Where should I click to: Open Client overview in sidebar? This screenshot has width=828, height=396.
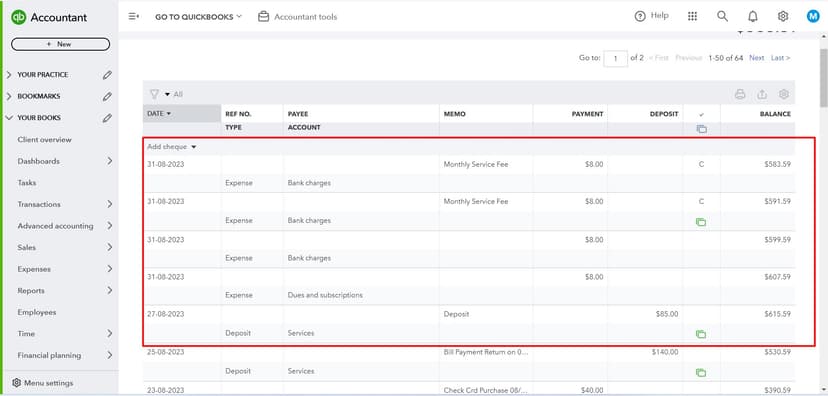tap(44, 140)
